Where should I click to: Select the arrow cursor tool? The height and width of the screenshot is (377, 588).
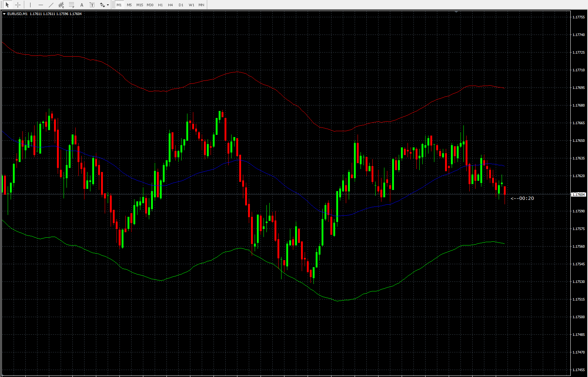click(x=7, y=5)
